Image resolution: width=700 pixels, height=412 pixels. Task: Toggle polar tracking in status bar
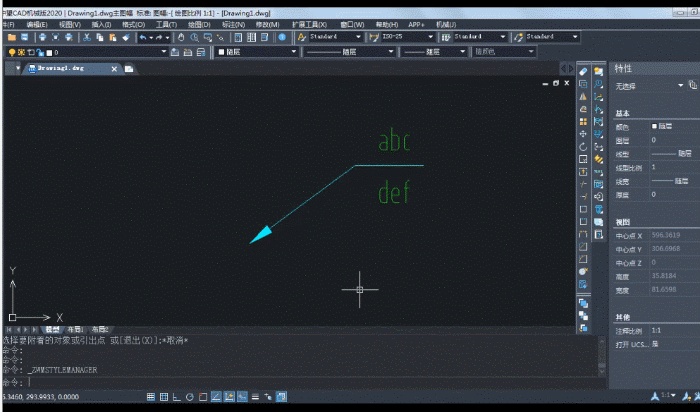tap(191, 397)
